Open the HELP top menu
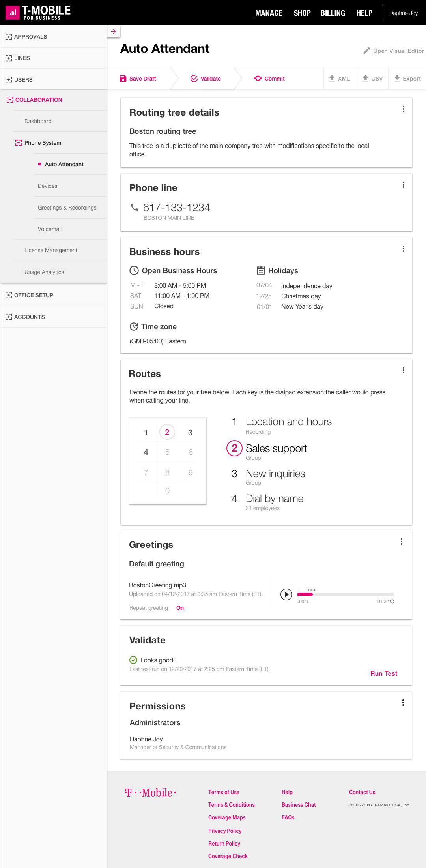The height and width of the screenshot is (868, 426). coord(364,13)
